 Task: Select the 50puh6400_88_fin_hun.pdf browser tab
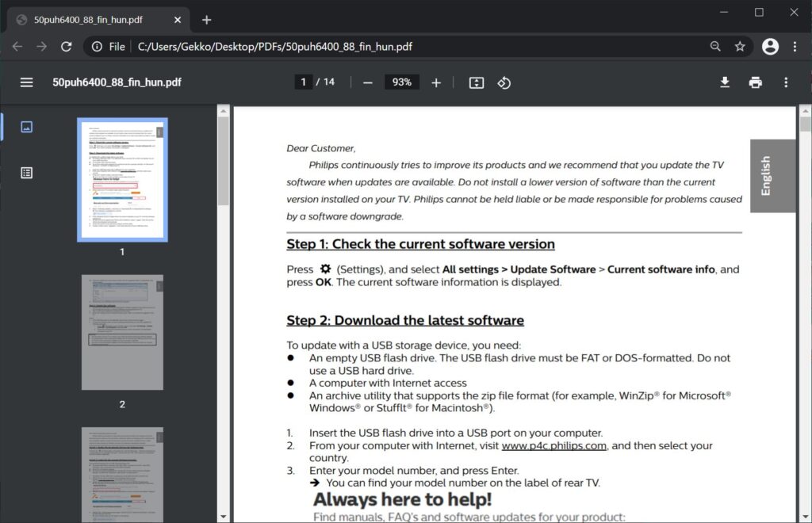(98, 20)
